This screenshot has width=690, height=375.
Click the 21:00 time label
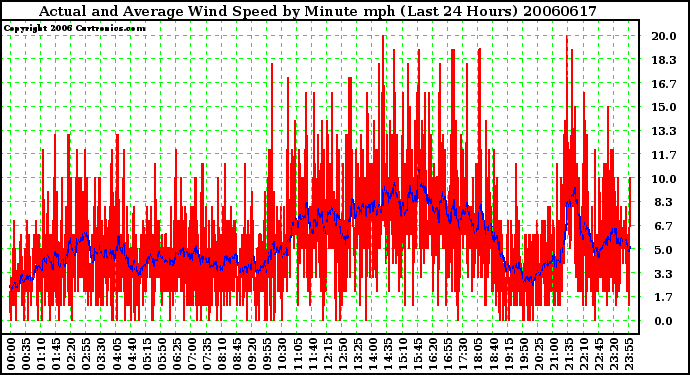pyautogui.click(x=553, y=354)
